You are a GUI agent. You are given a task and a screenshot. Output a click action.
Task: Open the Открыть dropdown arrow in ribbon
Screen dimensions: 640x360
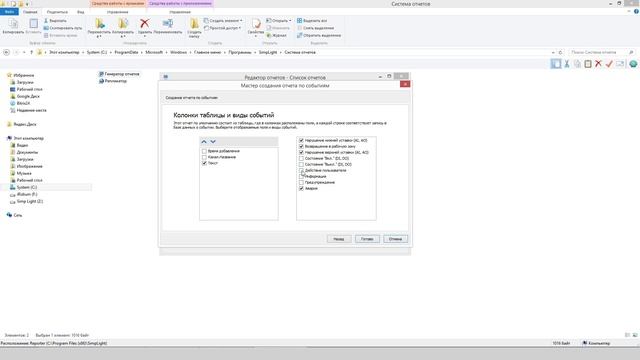290,20
